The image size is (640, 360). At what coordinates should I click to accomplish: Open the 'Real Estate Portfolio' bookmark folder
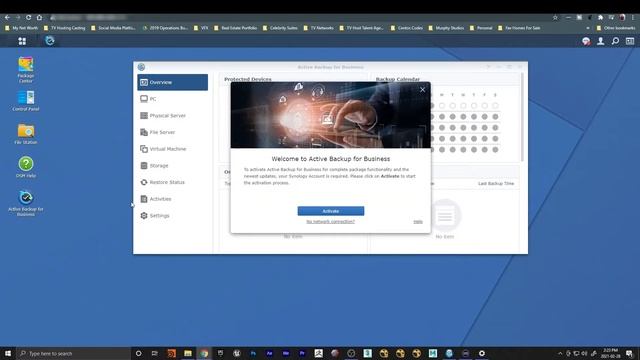coord(236,28)
